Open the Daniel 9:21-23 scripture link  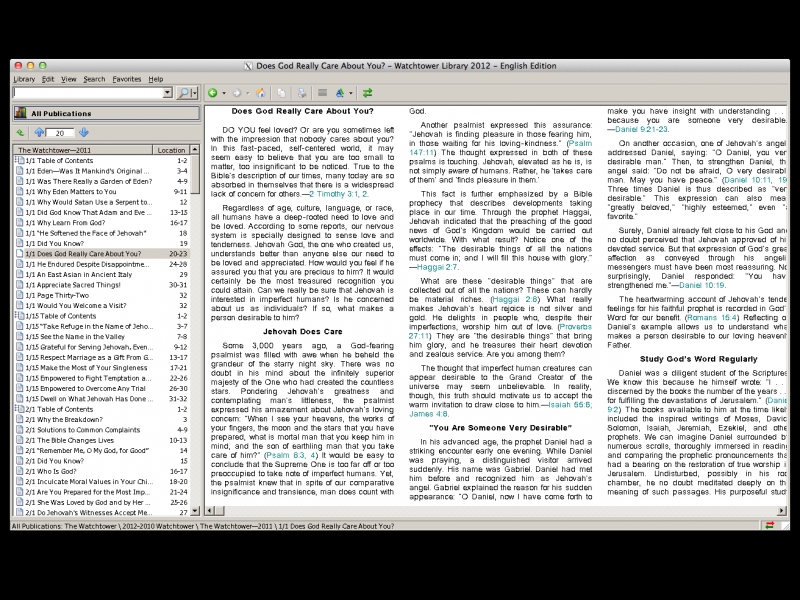click(x=641, y=130)
